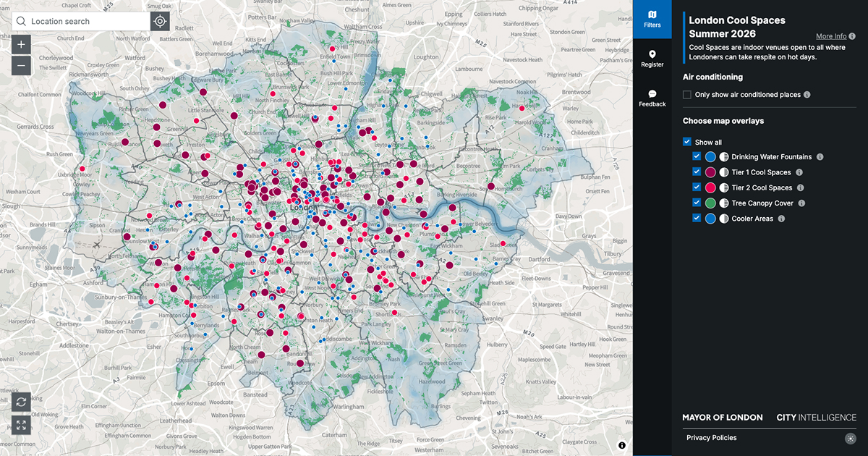
Task: Toggle fullscreen map view
Action: tap(21, 425)
